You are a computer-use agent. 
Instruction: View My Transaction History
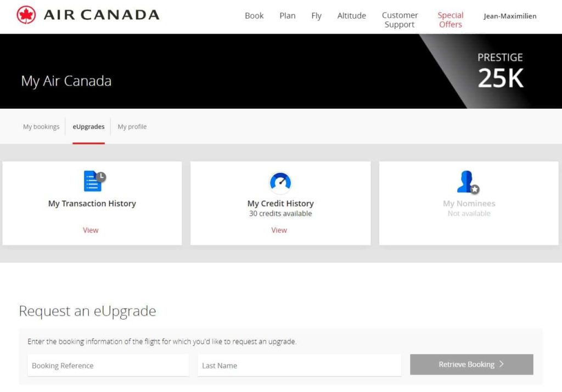(91, 230)
